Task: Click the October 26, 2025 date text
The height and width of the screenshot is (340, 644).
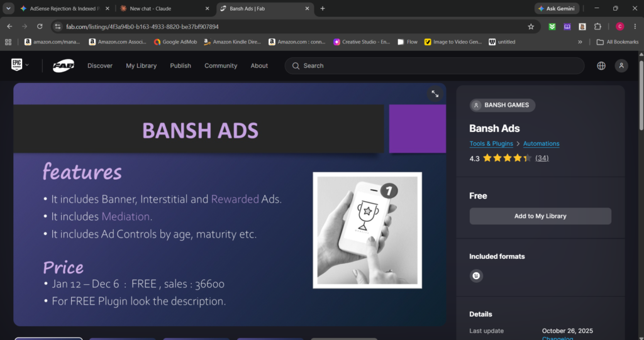Action: click(x=567, y=331)
